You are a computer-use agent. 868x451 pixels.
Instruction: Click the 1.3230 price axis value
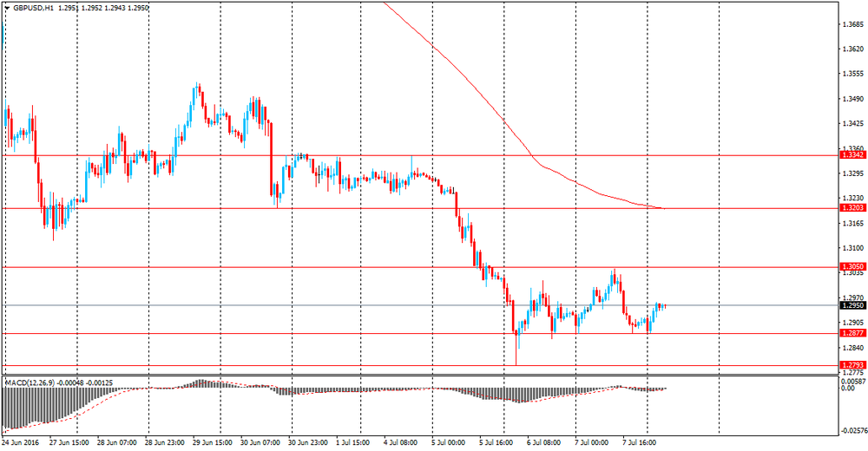click(853, 198)
